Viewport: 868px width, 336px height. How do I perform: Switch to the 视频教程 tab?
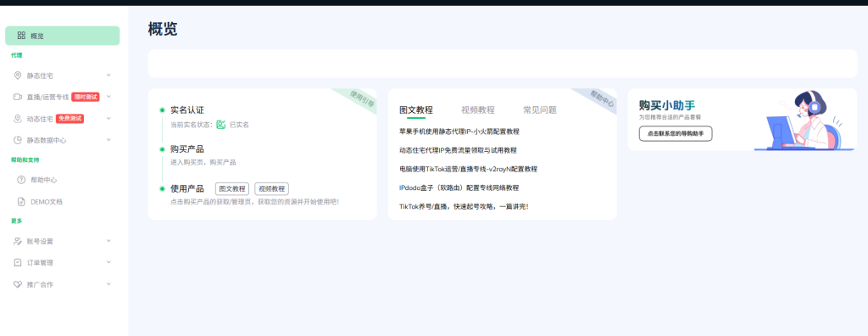click(x=478, y=109)
